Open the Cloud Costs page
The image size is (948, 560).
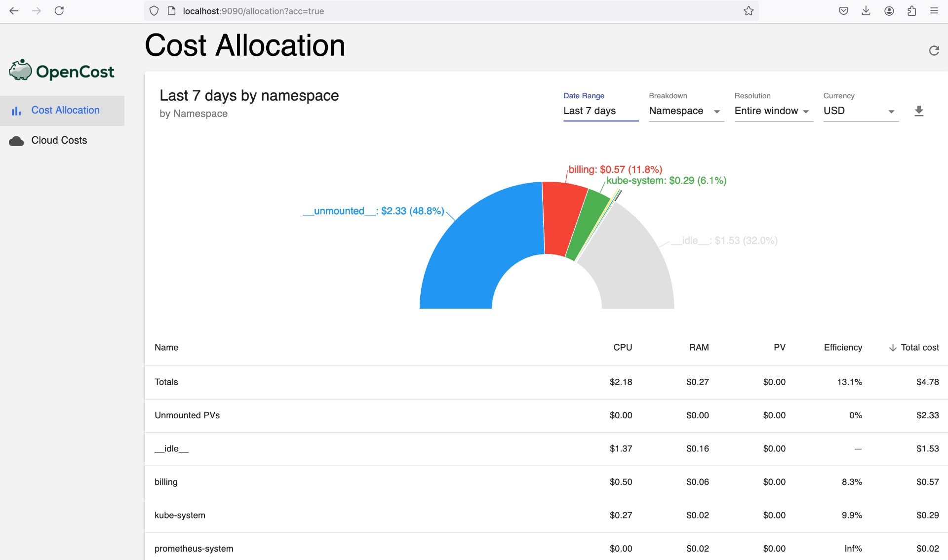(x=59, y=140)
